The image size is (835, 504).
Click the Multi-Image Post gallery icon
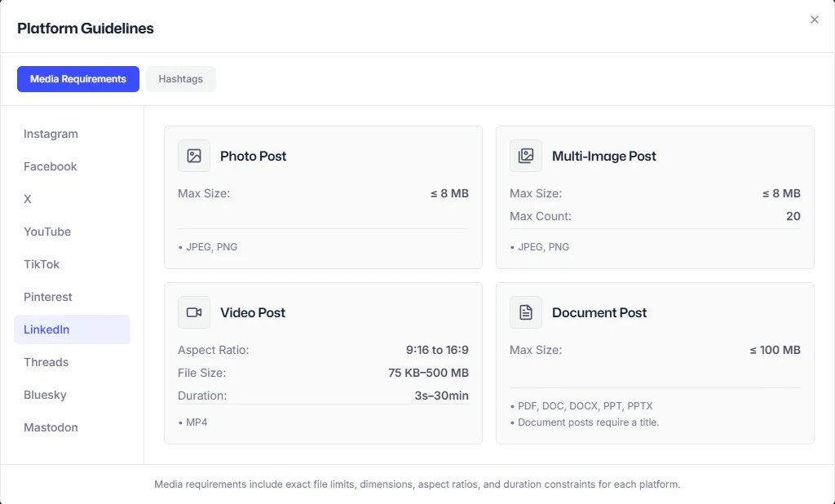click(526, 156)
